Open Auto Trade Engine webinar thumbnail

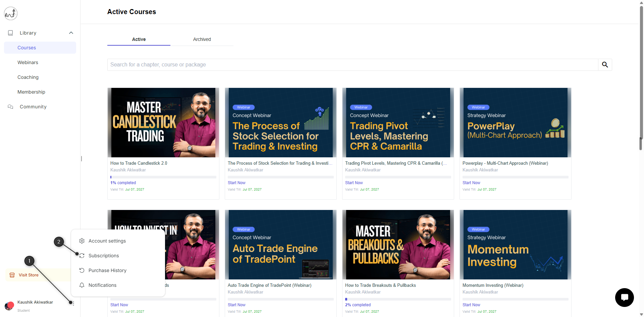coord(281,245)
